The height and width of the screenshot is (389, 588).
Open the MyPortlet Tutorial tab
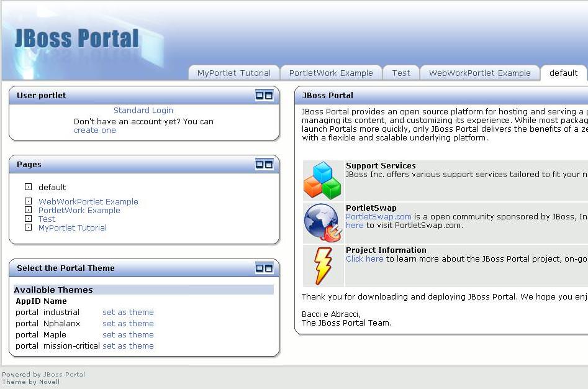coord(234,73)
